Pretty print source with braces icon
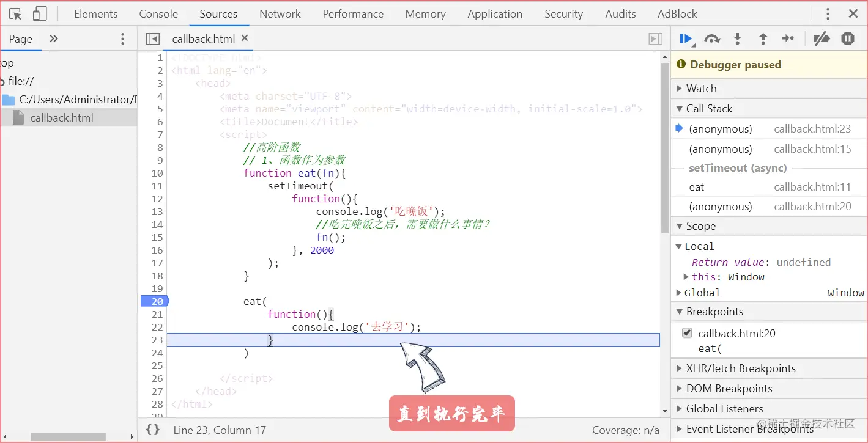This screenshot has height=443, width=868. click(x=153, y=430)
